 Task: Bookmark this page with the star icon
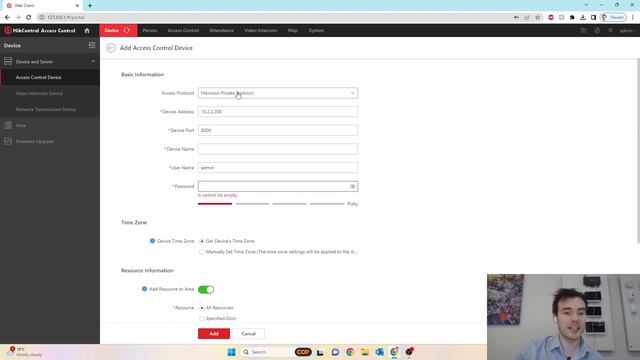[x=538, y=17]
